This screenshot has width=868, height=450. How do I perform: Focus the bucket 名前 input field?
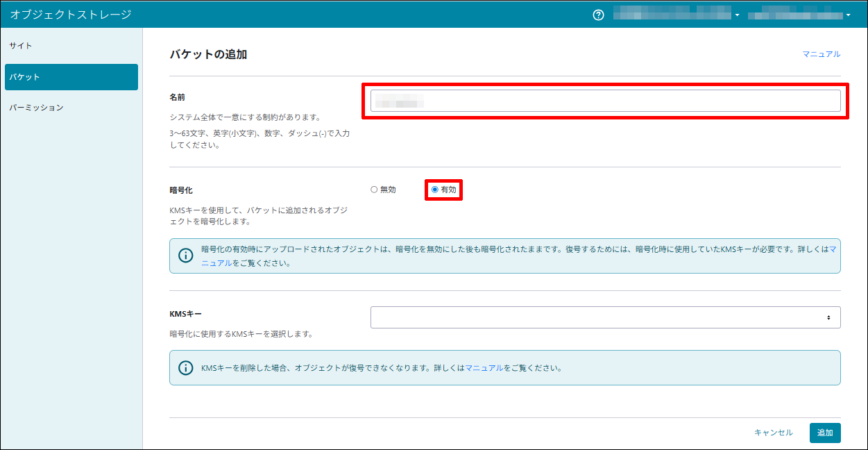coord(605,101)
